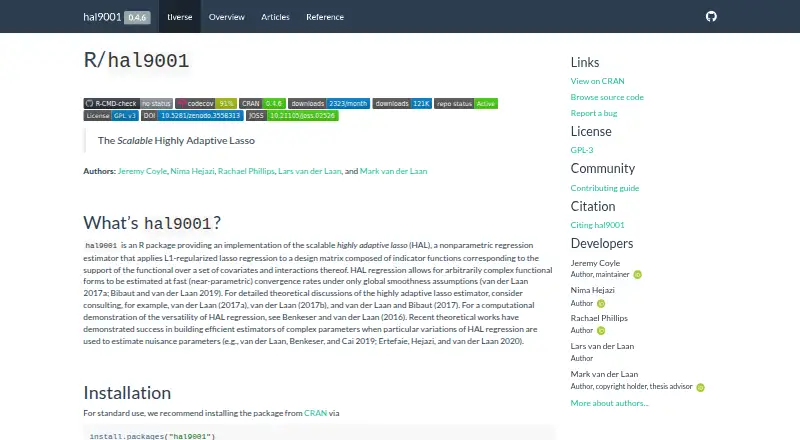Open the tlverse nav item
800x440 pixels.
pos(180,17)
